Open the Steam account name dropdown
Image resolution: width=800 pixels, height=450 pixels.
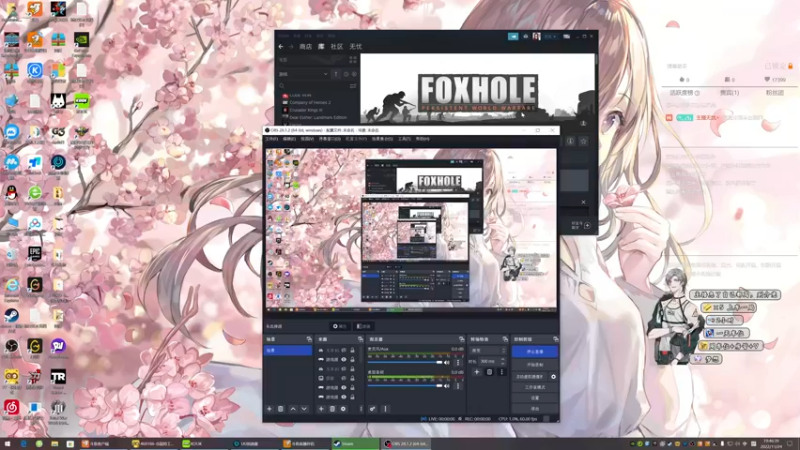550,36
